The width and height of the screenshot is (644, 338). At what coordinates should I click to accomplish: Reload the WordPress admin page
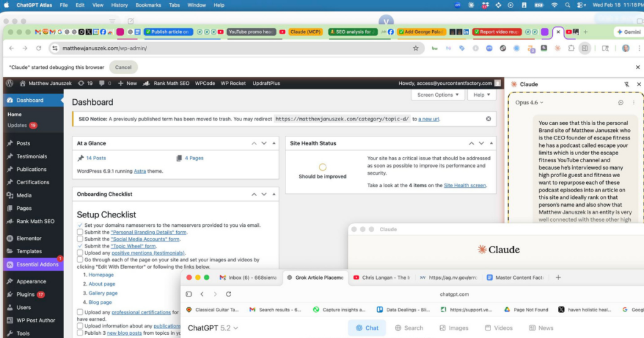[x=38, y=48]
